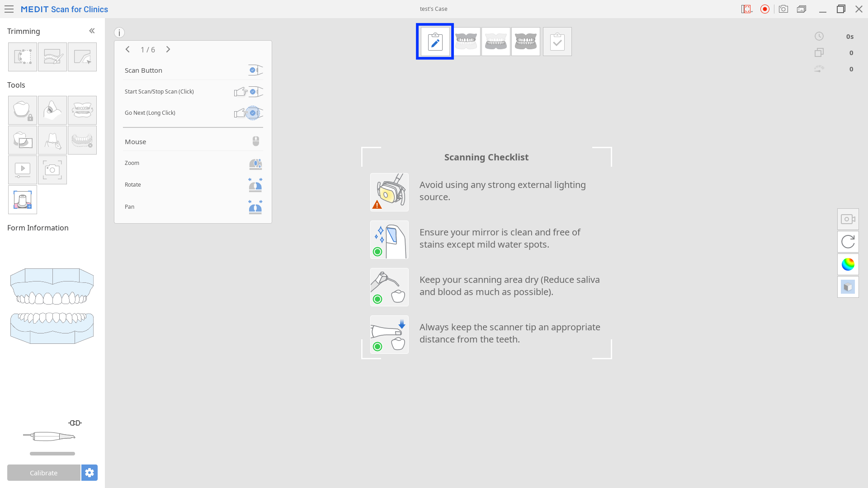The height and width of the screenshot is (488, 868).
Task: Click the camera capture icon on right panel
Action: (x=848, y=219)
